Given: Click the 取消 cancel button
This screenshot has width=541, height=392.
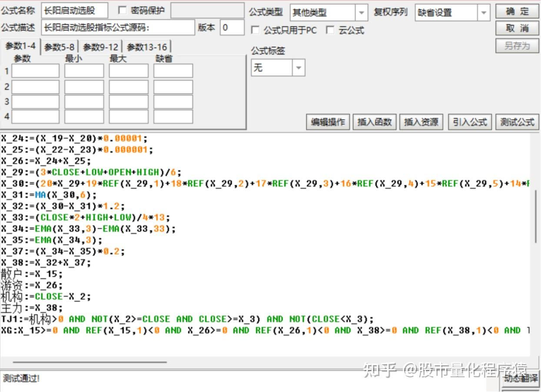Looking at the screenshot, I should pyautogui.click(x=517, y=28).
